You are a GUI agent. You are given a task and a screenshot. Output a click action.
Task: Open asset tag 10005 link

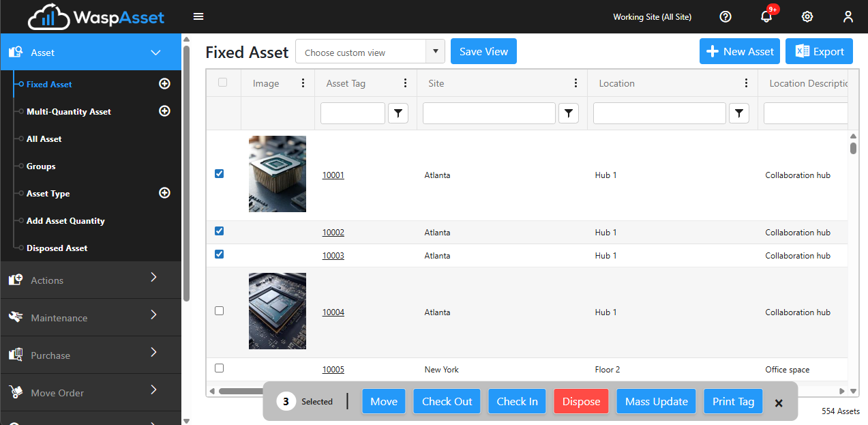pos(333,370)
